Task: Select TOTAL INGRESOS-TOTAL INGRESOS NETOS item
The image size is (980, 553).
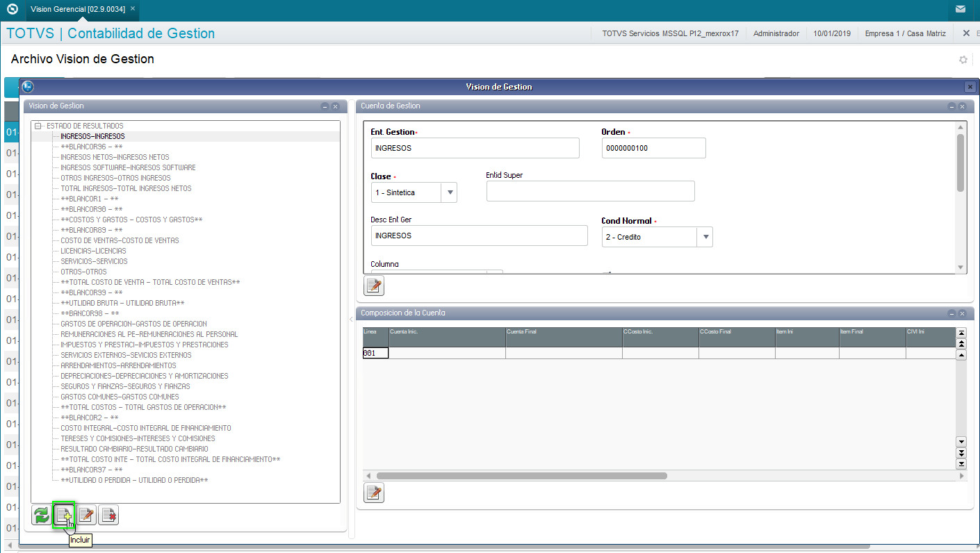Action: pos(126,188)
